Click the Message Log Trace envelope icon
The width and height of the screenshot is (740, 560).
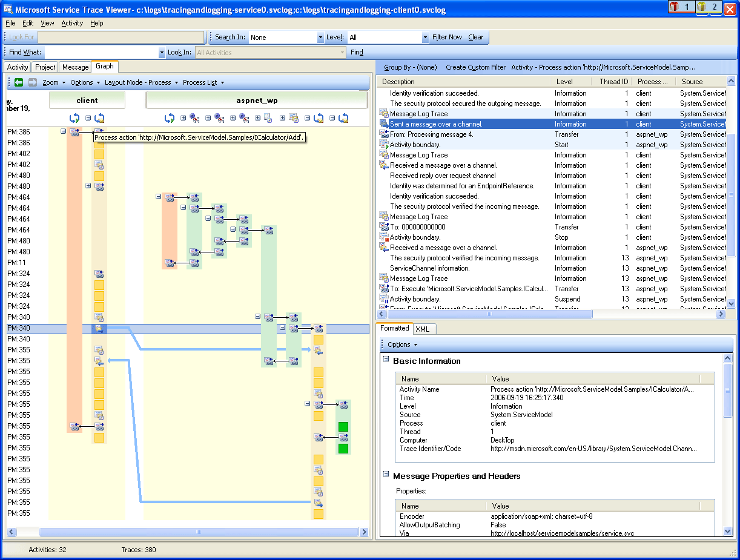coord(383,114)
